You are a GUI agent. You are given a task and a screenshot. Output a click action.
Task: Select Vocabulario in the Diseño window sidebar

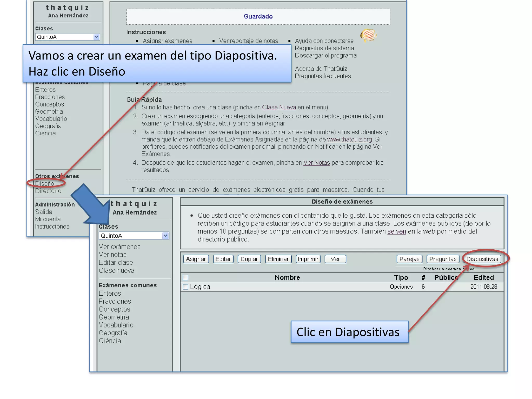[116, 325]
